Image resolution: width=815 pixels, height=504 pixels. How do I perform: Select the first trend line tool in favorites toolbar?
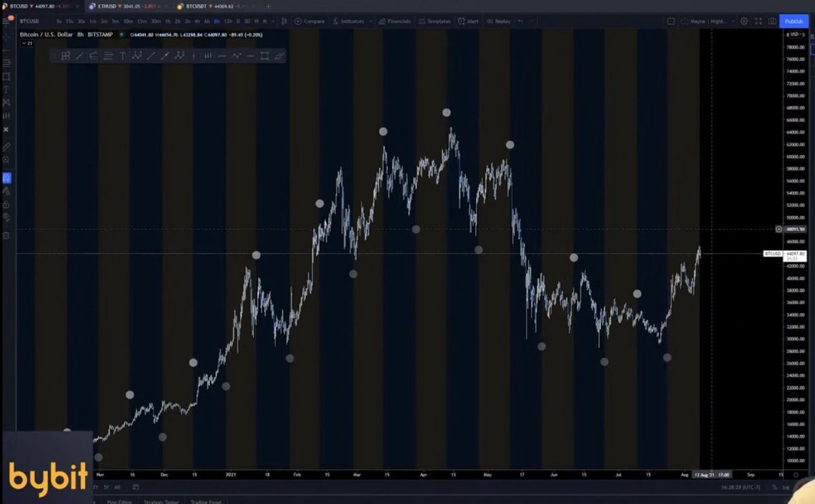(x=79, y=56)
